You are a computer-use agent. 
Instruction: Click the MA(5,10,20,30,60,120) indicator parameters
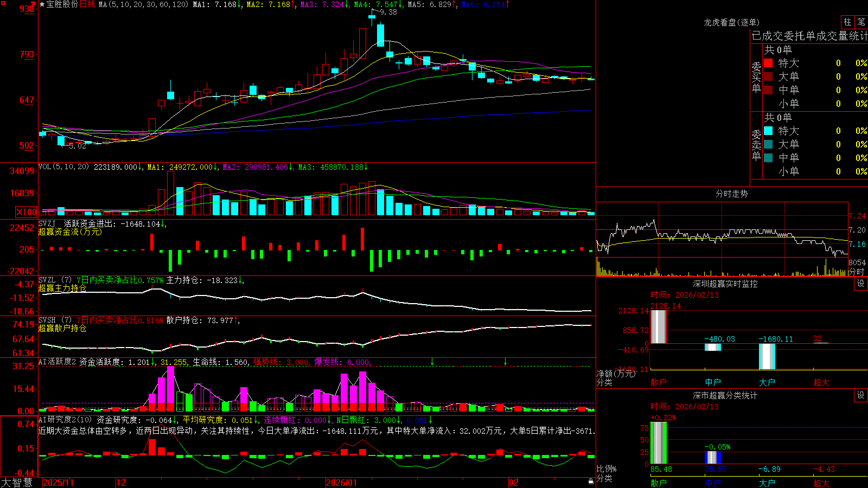[x=144, y=4]
